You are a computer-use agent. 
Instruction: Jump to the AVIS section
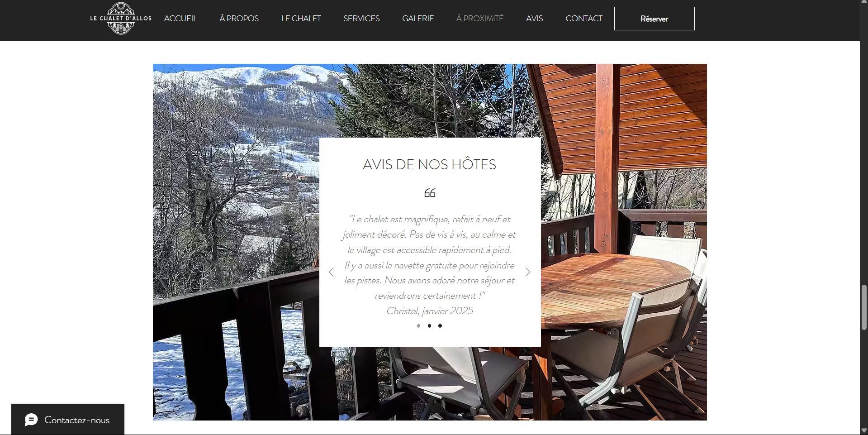point(534,19)
